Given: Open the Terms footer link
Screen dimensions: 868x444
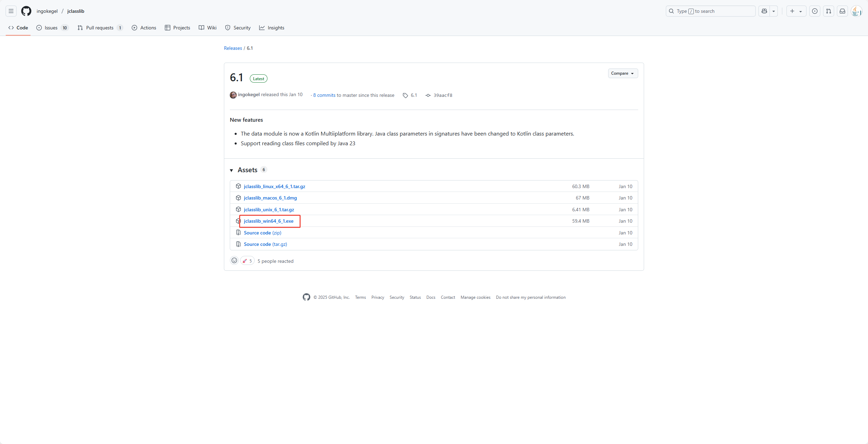Looking at the screenshot, I should pos(360,297).
